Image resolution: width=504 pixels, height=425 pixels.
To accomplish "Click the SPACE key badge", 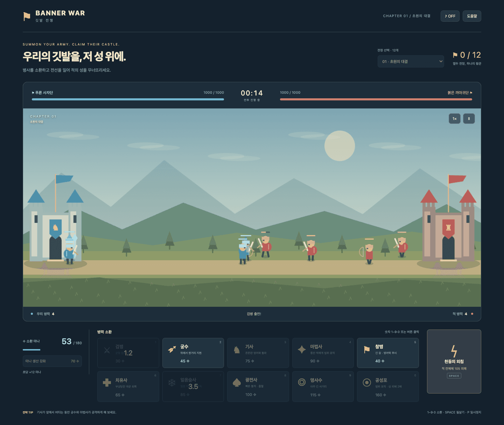I will [x=454, y=376].
